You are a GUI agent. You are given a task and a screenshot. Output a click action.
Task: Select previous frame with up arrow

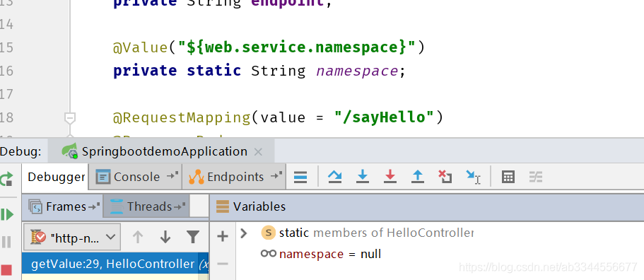tap(138, 237)
